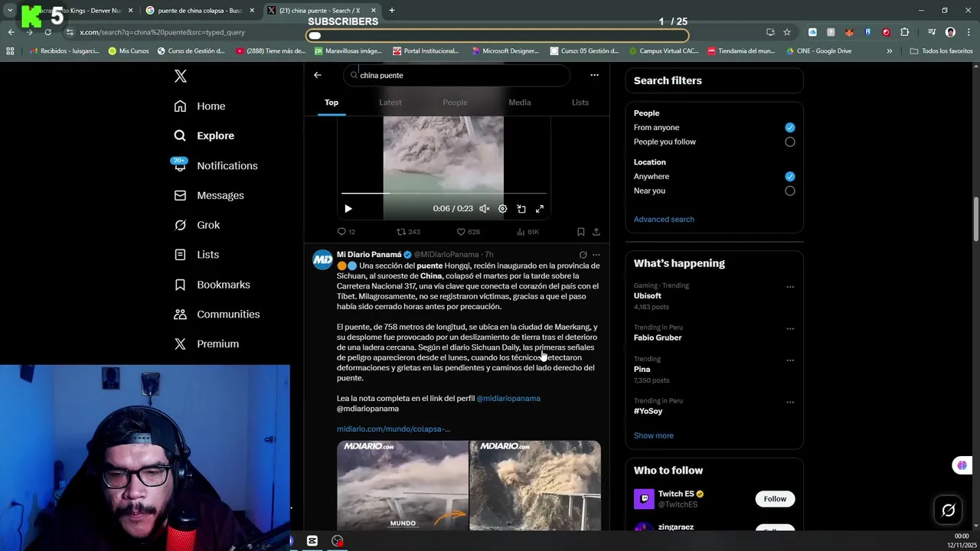Image resolution: width=980 pixels, height=551 pixels.
Task: Open Advanced search link
Action: point(664,220)
